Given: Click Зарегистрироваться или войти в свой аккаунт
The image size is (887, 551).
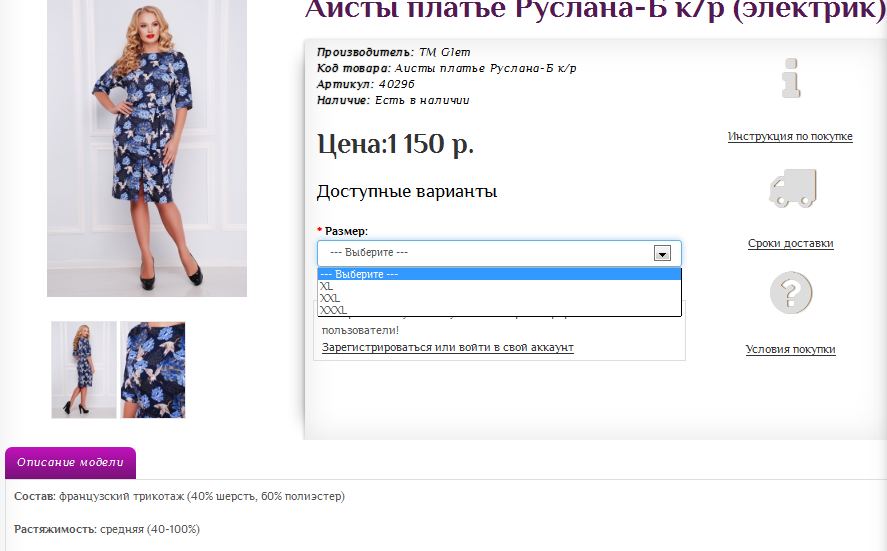Looking at the screenshot, I should (x=447, y=347).
